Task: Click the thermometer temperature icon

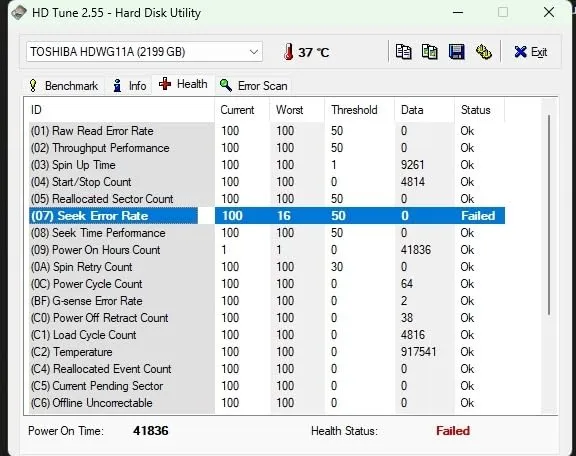Action: pos(289,52)
